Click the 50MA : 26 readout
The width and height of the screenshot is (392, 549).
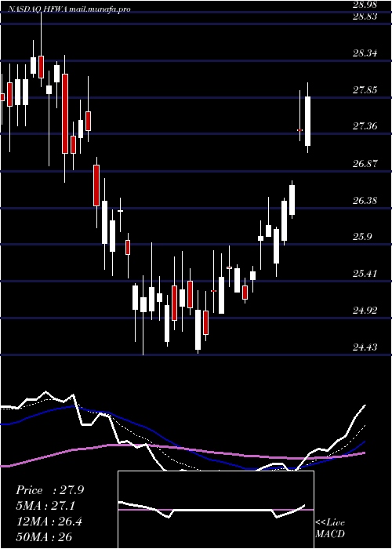(44, 537)
